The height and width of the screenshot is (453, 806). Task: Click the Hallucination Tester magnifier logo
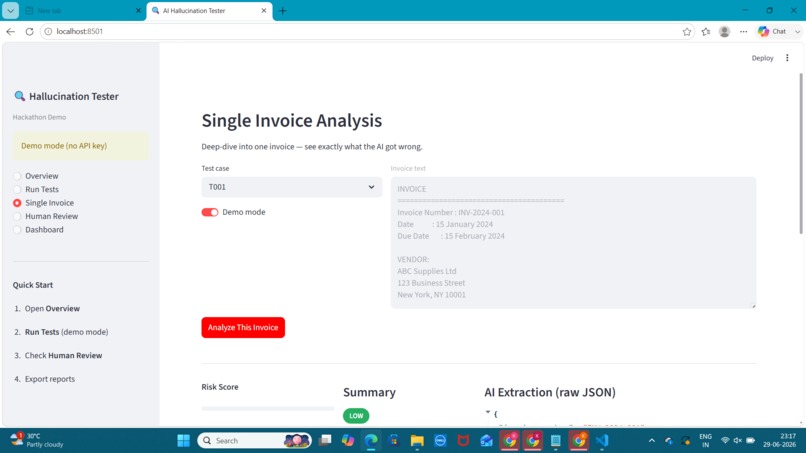[20, 96]
